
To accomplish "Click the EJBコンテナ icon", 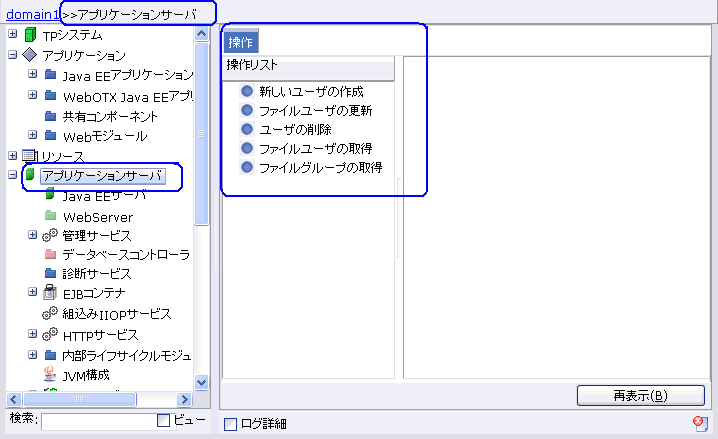I will 50,294.
